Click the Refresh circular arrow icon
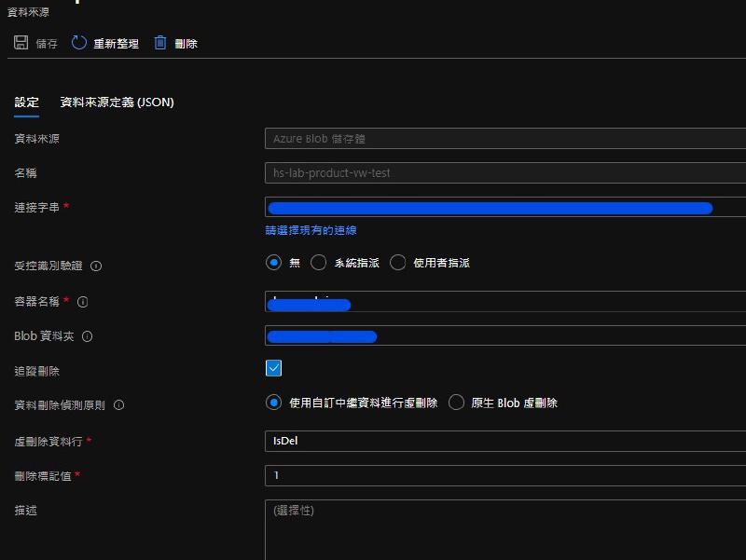 pos(79,43)
